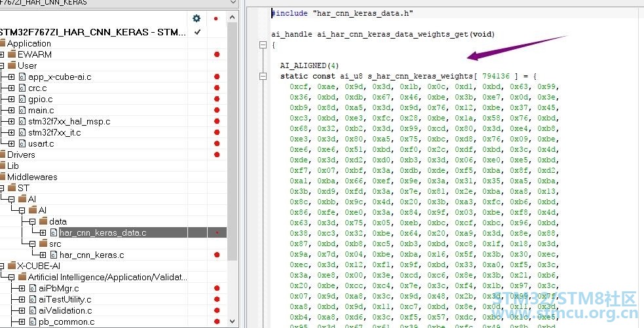Collapse the X-CUBE-AI group node

pyautogui.click(x=2, y=266)
